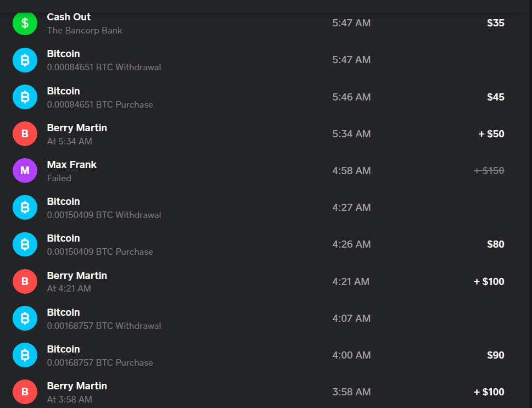Click the $35 cash out amount
The image size is (532, 408).
point(495,23)
